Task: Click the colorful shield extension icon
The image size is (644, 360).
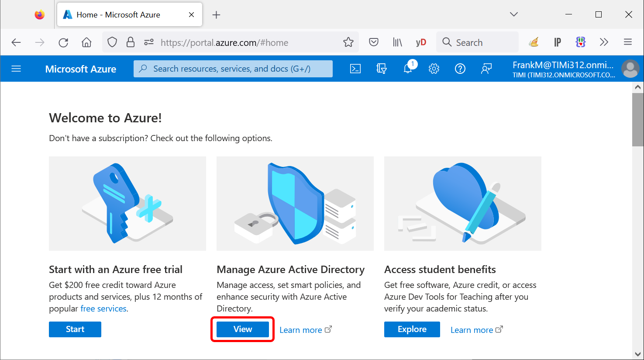Action: pyautogui.click(x=581, y=42)
